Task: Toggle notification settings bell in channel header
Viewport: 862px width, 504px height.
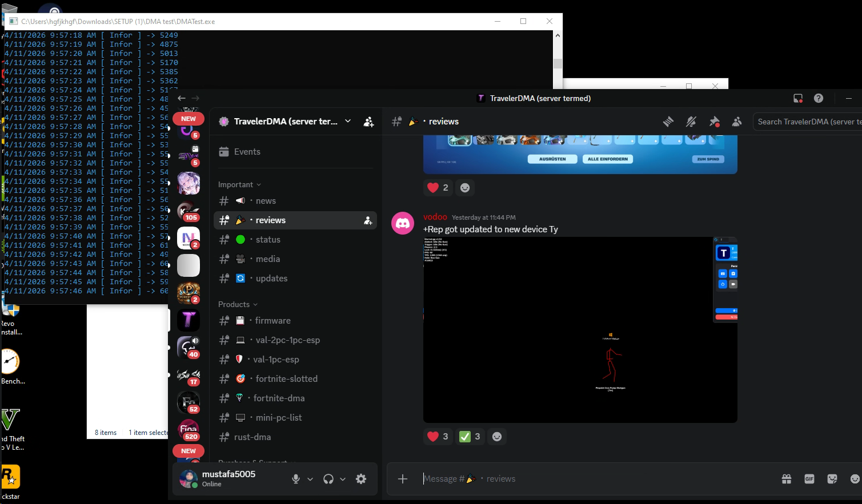Action: pos(691,122)
